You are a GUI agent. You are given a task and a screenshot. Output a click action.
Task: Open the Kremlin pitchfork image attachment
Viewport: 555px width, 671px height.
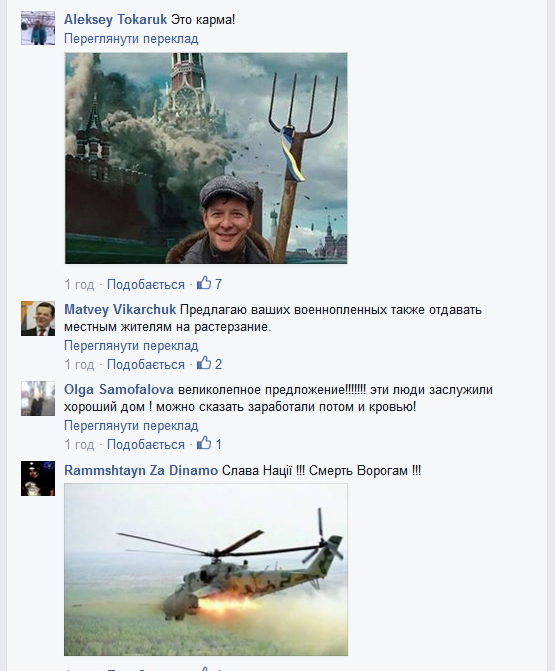(x=206, y=158)
